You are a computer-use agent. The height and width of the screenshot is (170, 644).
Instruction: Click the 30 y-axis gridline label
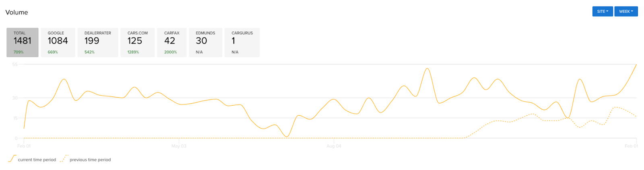tap(15, 98)
